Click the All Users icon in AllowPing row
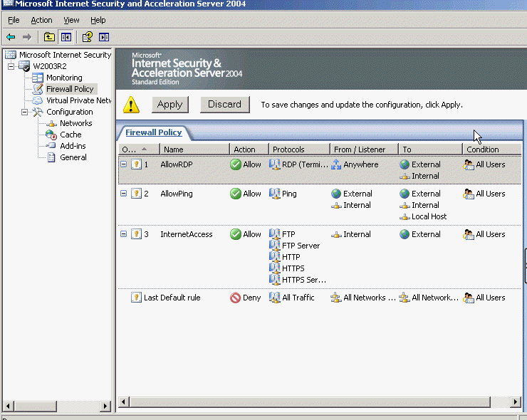The image size is (527, 420). click(469, 194)
